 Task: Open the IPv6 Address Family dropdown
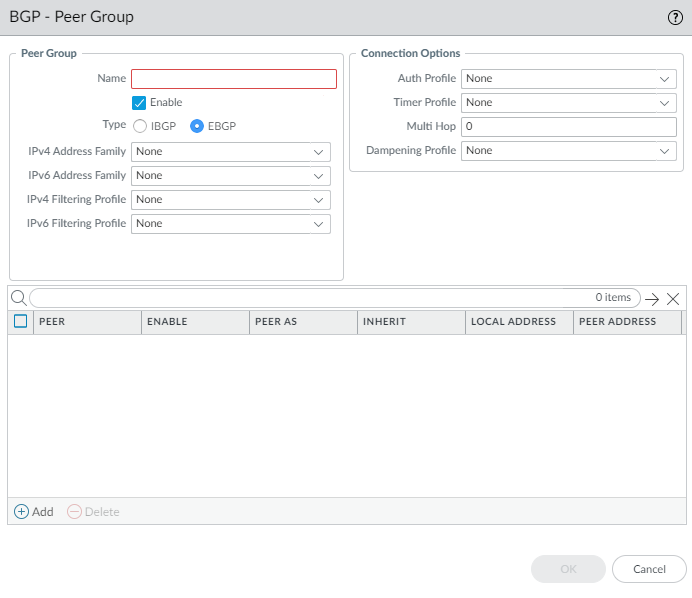[230, 175]
